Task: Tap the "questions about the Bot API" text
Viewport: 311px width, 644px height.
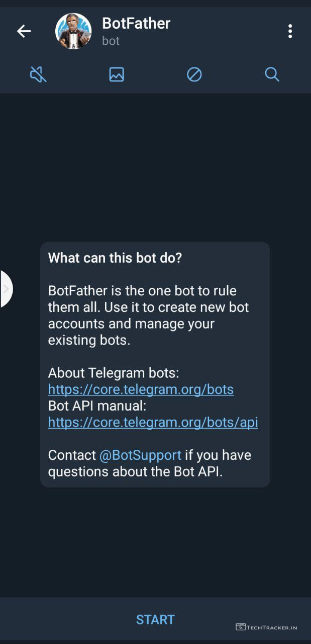Action: (135, 472)
